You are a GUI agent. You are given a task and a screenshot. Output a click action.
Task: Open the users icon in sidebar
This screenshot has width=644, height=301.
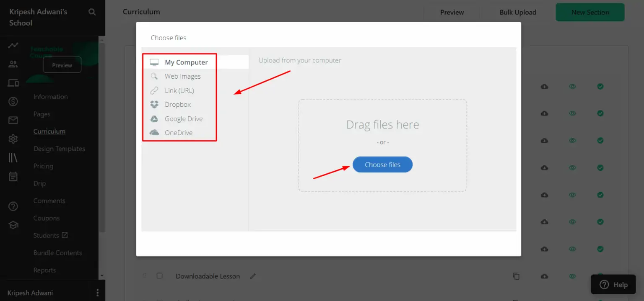(13, 64)
